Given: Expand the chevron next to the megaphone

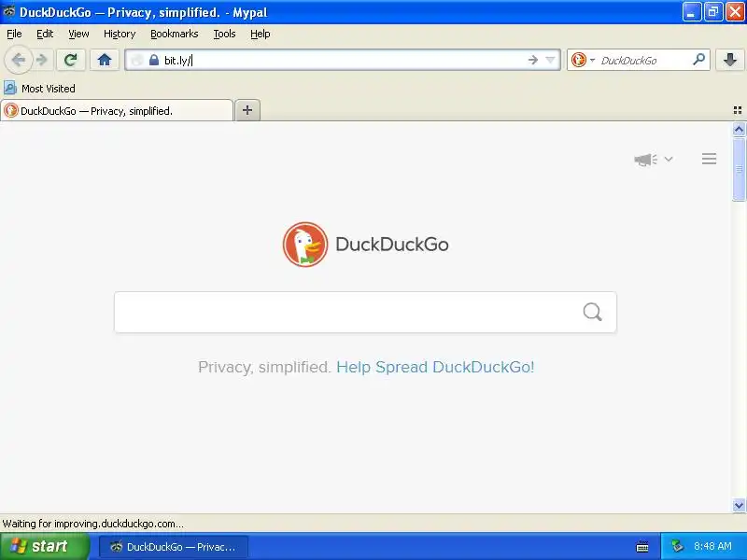Looking at the screenshot, I should (x=669, y=159).
